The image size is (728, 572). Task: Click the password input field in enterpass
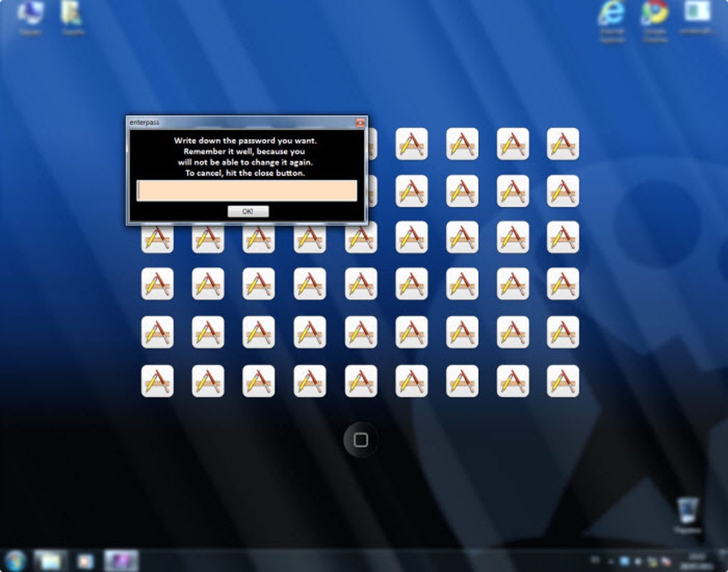pos(246,191)
